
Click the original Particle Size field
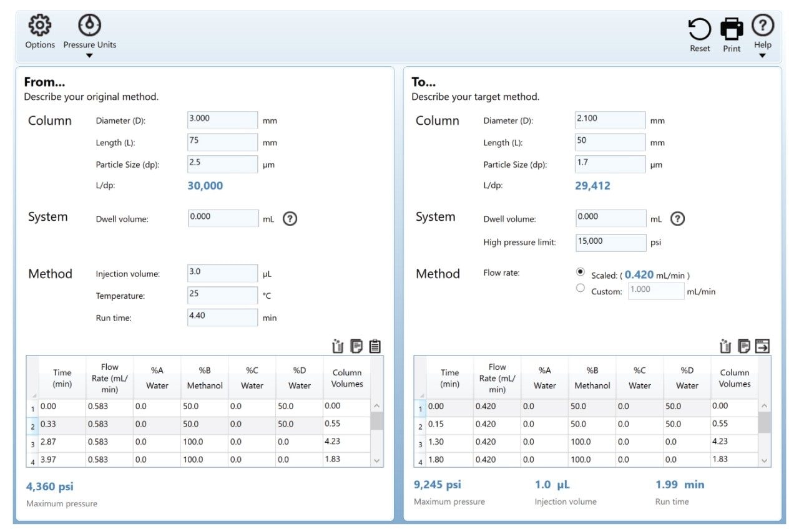pos(223,164)
